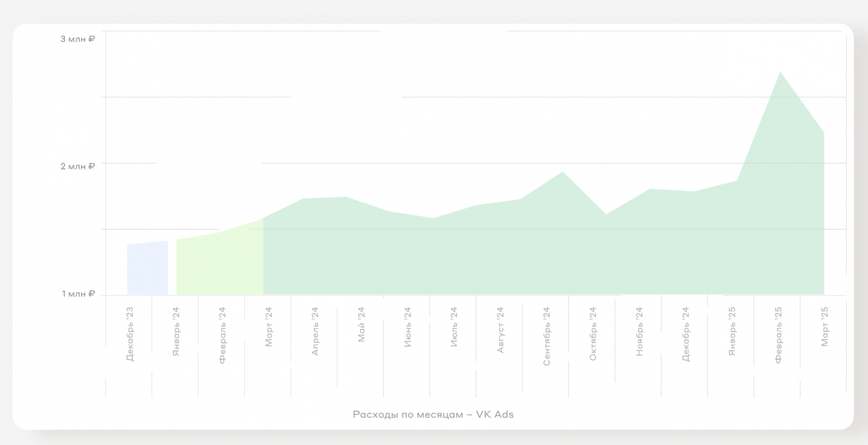This screenshot has width=868, height=445.
Task: Click the 3 млн ₽ axis value
Action: [78, 39]
